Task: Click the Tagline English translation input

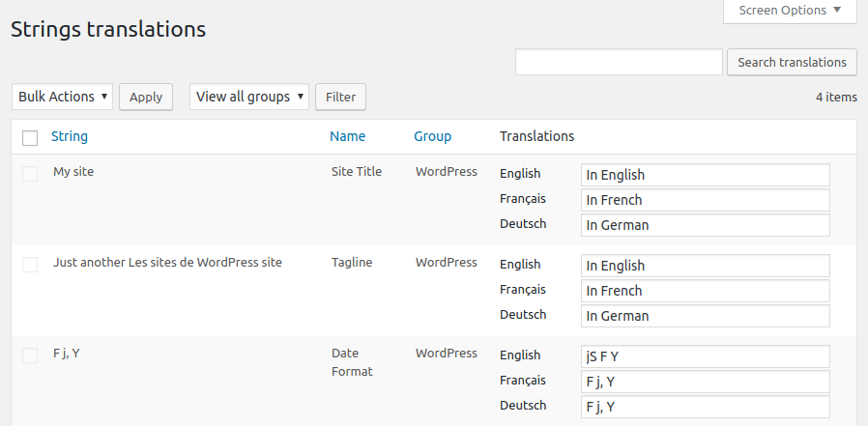Action: (x=705, y=266)
